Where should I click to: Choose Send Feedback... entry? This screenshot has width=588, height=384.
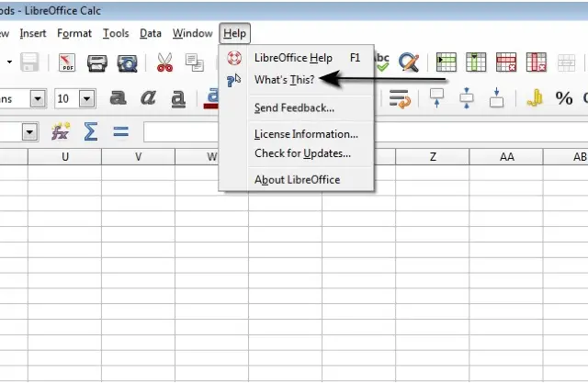pyautogui.click(x=297, y=108)
